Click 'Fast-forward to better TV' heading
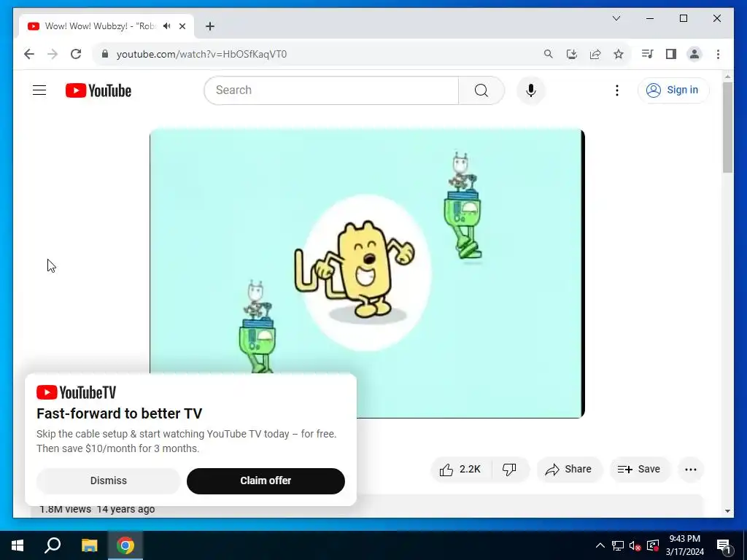 point(120,413)
